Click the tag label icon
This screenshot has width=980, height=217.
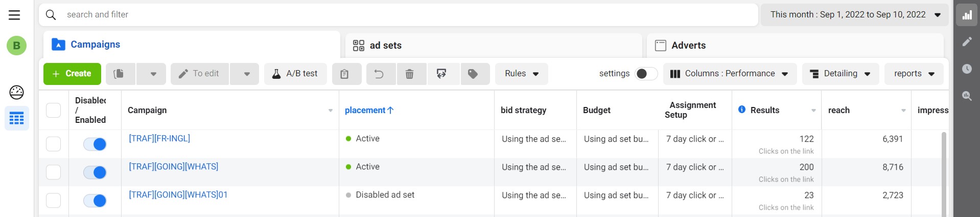tap(473, 74)
